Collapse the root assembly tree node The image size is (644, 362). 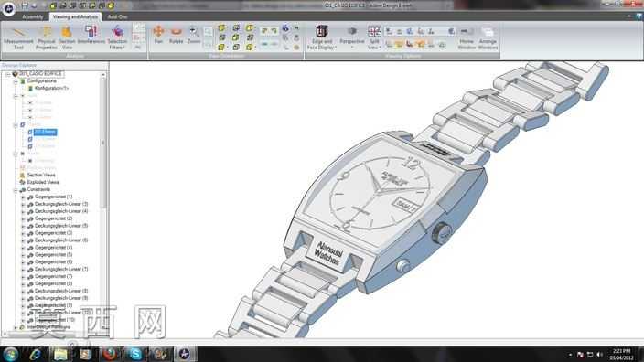[8, 74]
